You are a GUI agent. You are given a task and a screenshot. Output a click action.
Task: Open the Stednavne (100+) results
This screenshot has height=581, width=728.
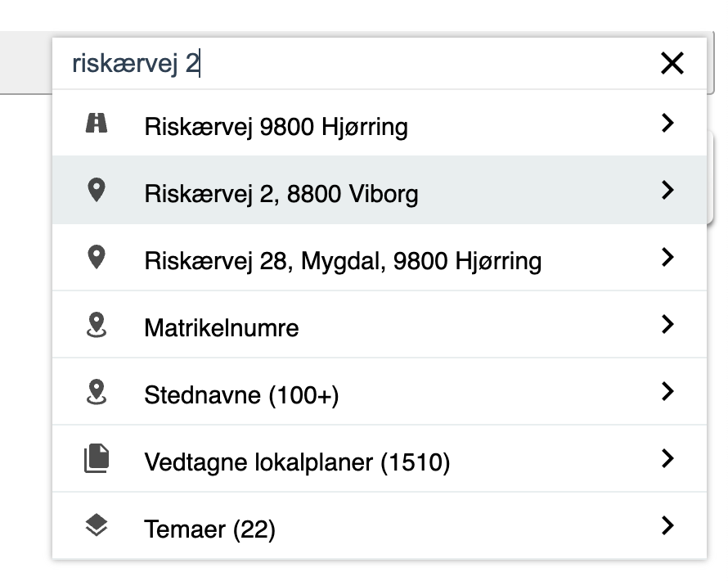point(241,395)
